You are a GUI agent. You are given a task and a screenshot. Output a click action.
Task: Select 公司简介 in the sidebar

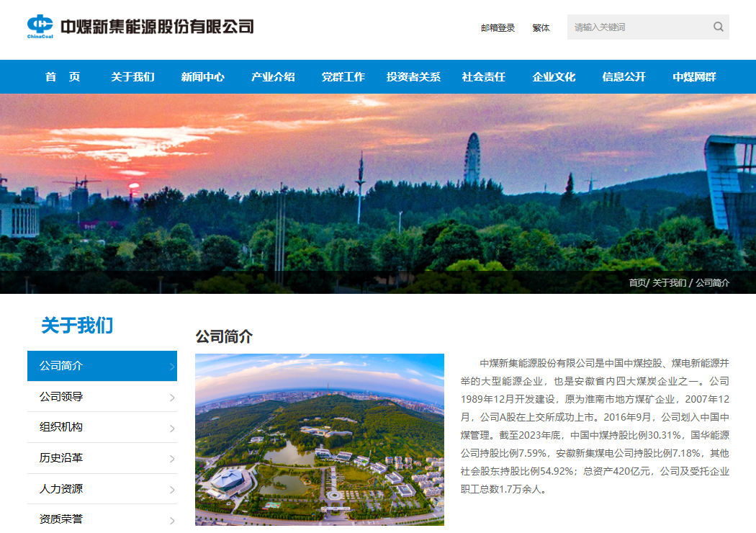pyautogui.click(x=102, y=366)
